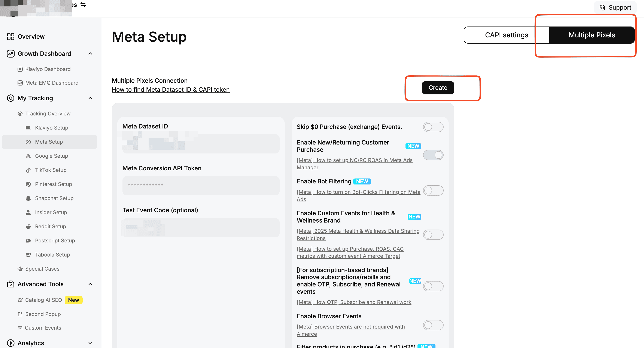Toggle Enable New/Returning Customer Purchase switch

tap(433, 155)
